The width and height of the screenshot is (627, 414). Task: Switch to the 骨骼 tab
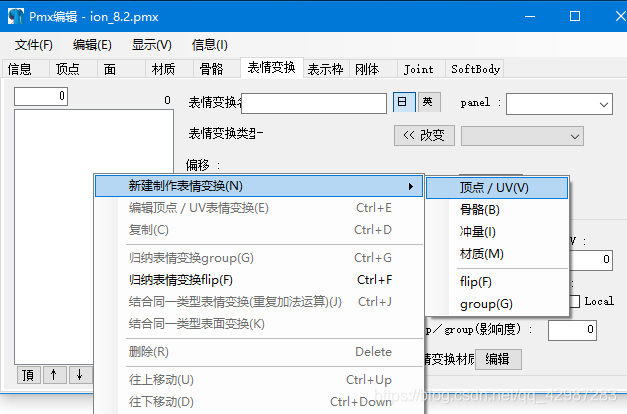217,69
